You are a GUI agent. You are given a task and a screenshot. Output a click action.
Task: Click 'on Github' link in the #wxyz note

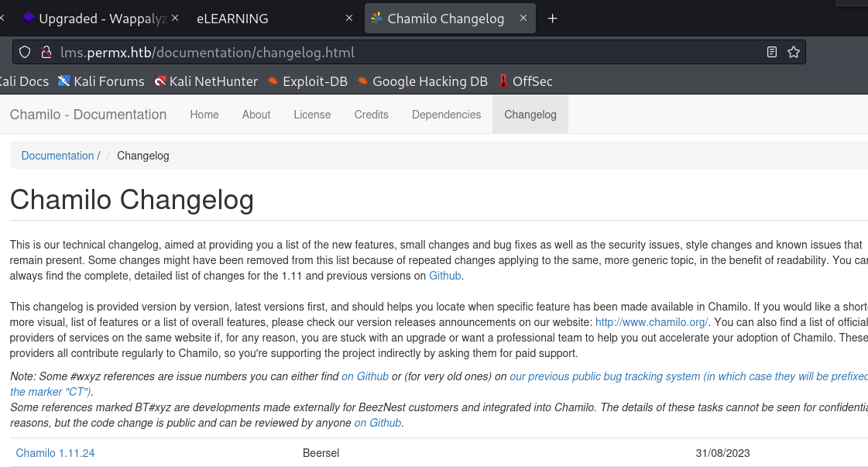pyautogui.click(x=365, y=376)
